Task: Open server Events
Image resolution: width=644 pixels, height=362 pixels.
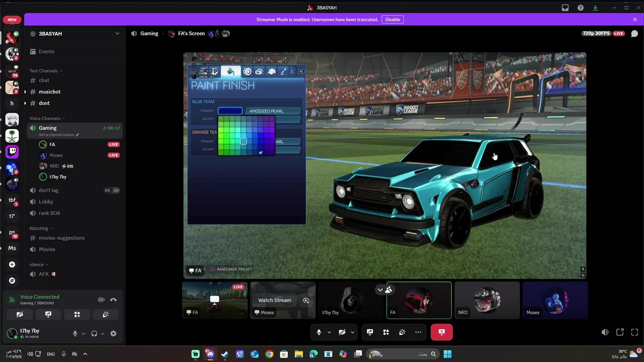Action: (74, 51)
